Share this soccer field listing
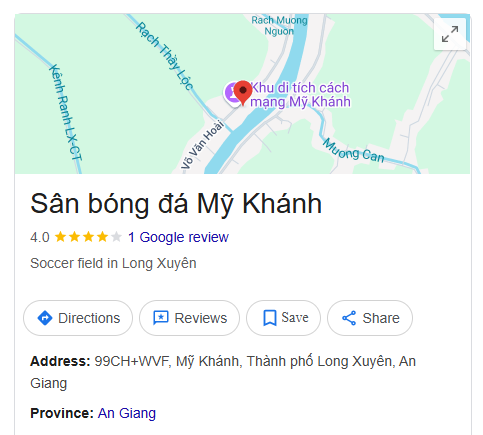The image size is (483, 435). click(370, 318)
